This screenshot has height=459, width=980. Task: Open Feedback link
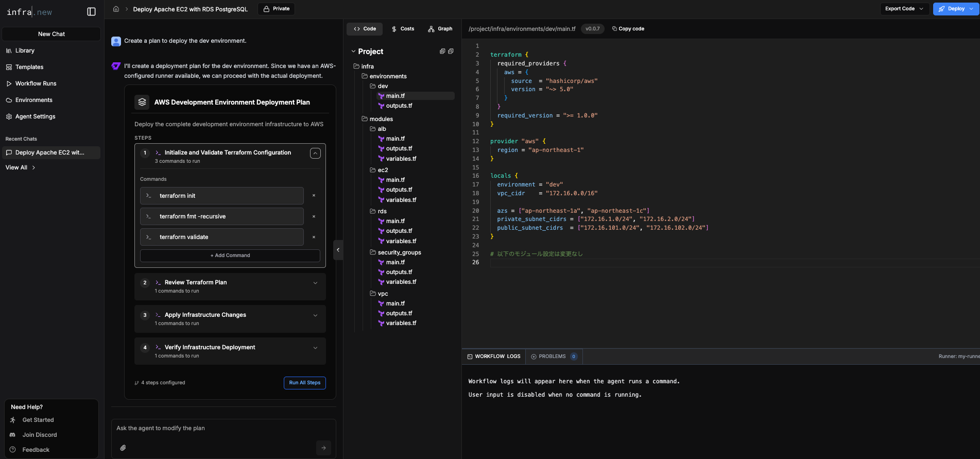tap(36, 450)
